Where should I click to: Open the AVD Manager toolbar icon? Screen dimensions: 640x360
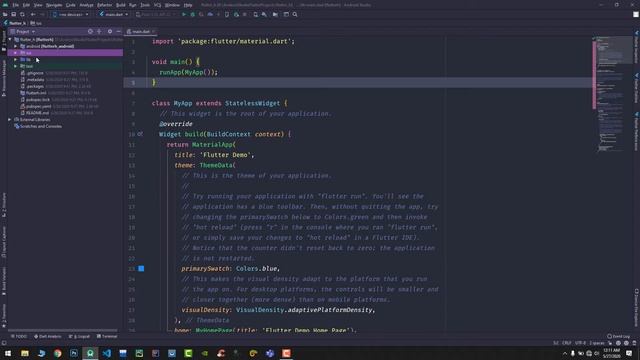(256, 14)
